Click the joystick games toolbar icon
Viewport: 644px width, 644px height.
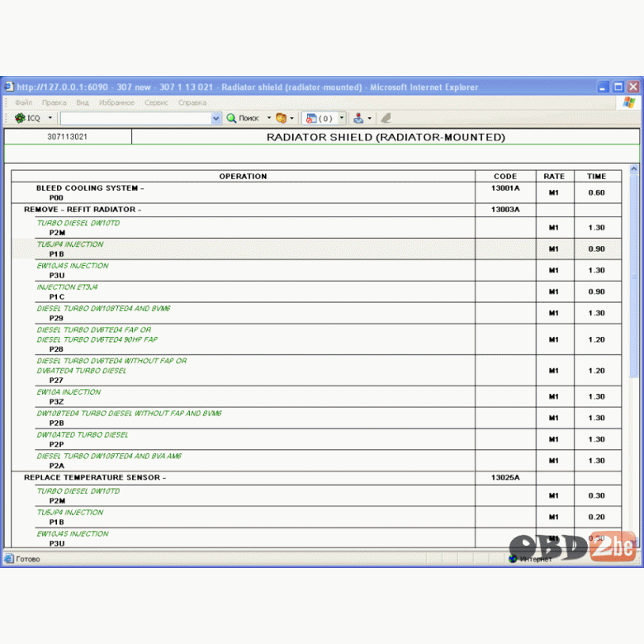click(x=358, y=118)
